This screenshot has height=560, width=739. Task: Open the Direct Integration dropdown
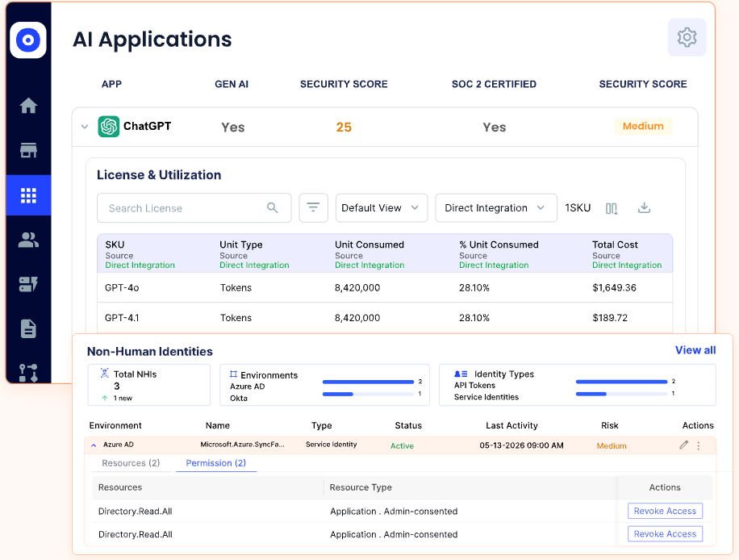click(496, 207)
